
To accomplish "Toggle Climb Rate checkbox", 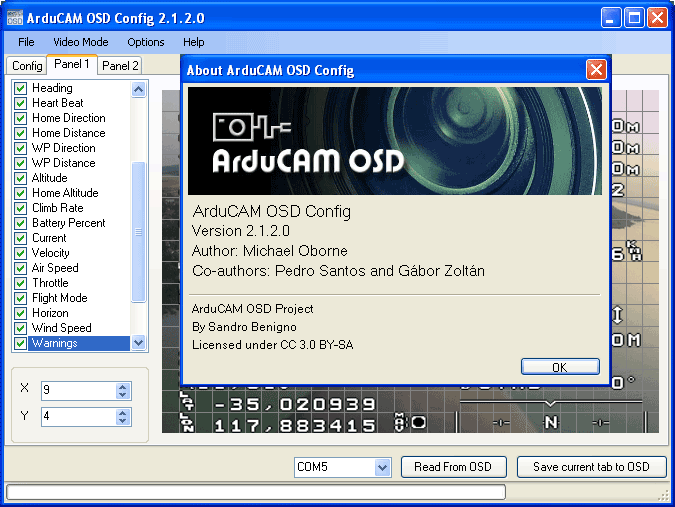I will tap(20, 208).
